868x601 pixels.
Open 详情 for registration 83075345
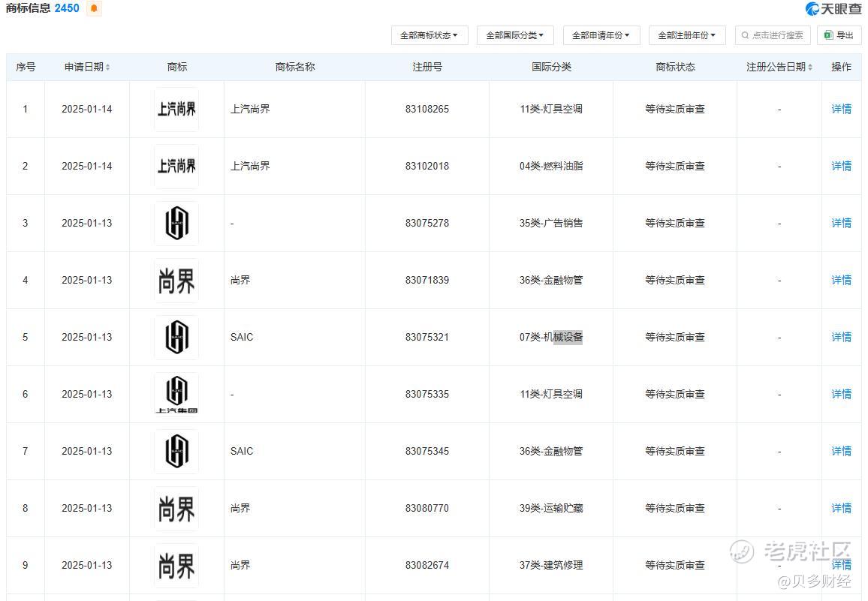(842, 451)
